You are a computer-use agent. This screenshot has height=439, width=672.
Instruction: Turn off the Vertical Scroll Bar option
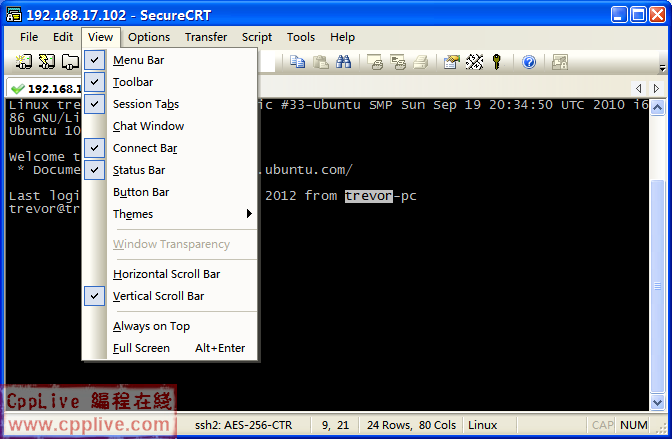click(x=158, y=296)
